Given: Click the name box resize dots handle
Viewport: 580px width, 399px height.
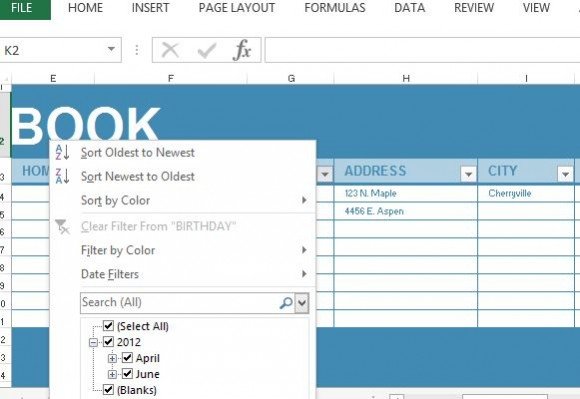Looking at the screenshot, I should (137, 50).
